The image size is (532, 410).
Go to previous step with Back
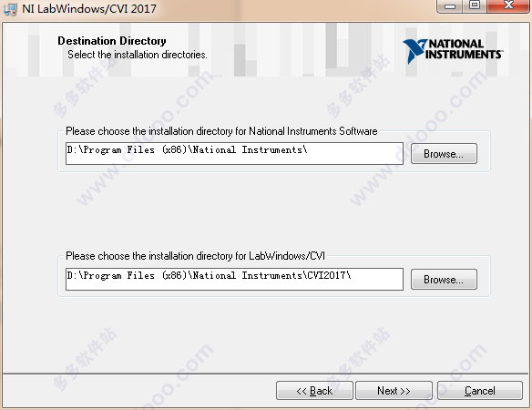click(x=314, y=391)
